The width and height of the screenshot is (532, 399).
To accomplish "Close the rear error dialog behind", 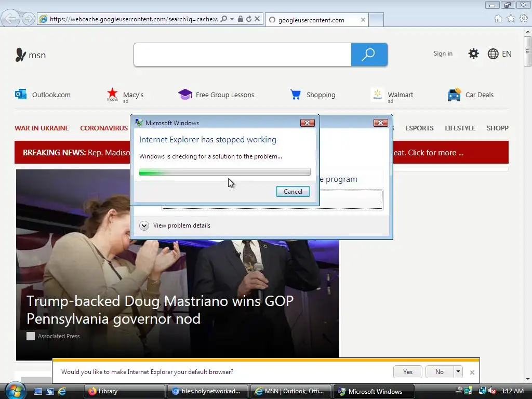I will click(380, 123).
